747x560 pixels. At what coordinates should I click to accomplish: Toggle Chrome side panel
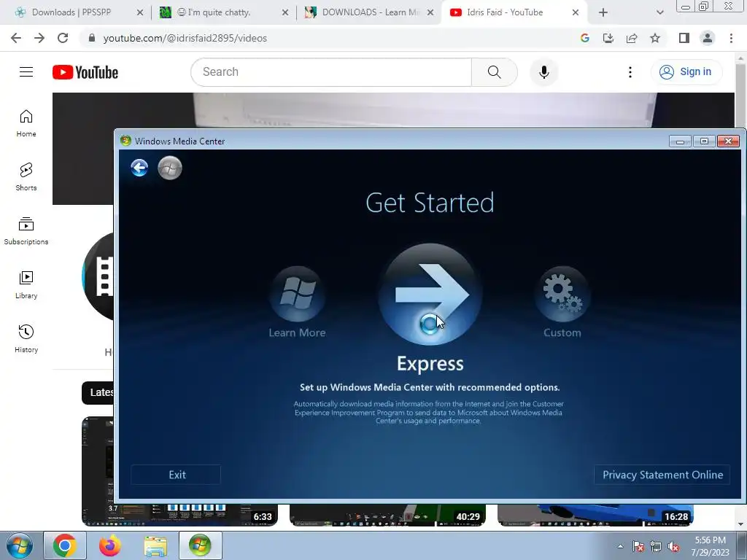(684, 38)
